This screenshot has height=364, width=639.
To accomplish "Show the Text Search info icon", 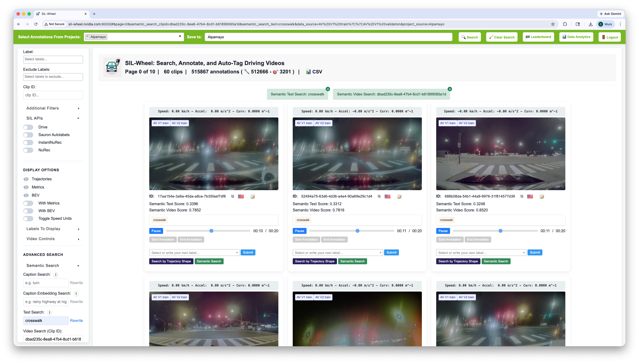I will [50, 312].
